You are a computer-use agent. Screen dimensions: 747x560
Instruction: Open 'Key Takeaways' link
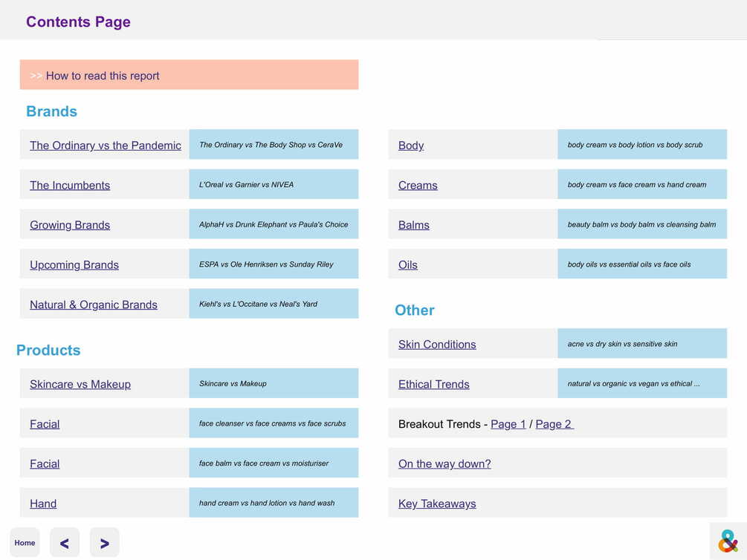(x=437, y=504)
